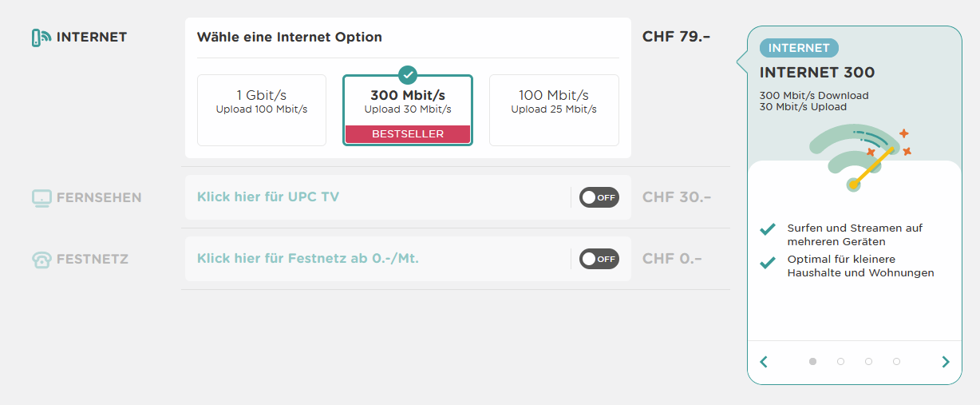Click the INTERNET badge in info card
980x405 pixels.
[x=799, y=48]
